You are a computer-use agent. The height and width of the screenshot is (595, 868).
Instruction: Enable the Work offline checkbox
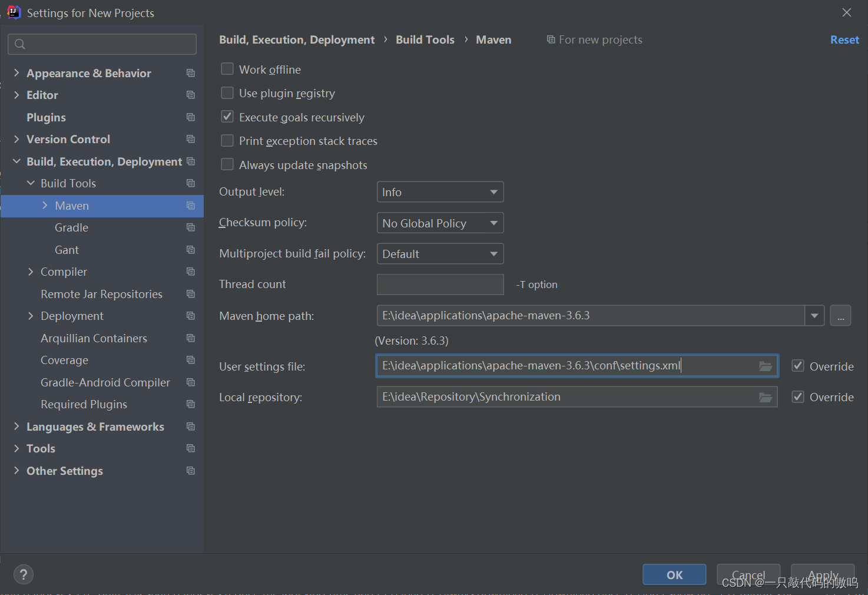click(227, 69)
